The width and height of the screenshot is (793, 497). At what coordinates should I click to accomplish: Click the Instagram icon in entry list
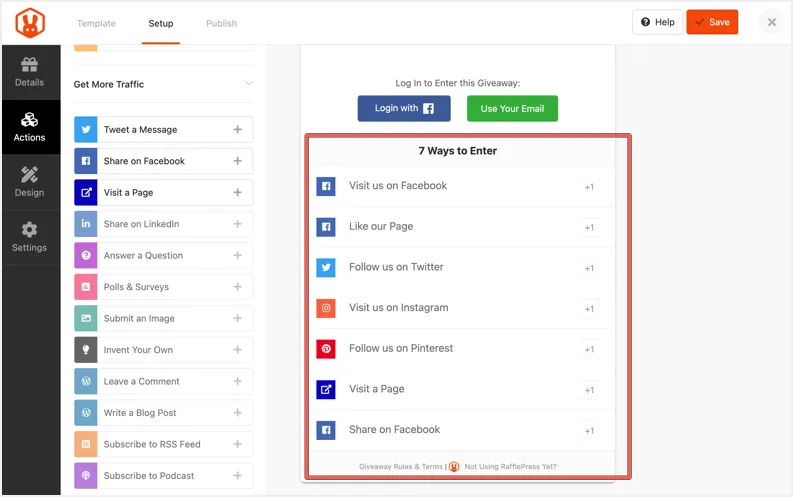point(326,308)
